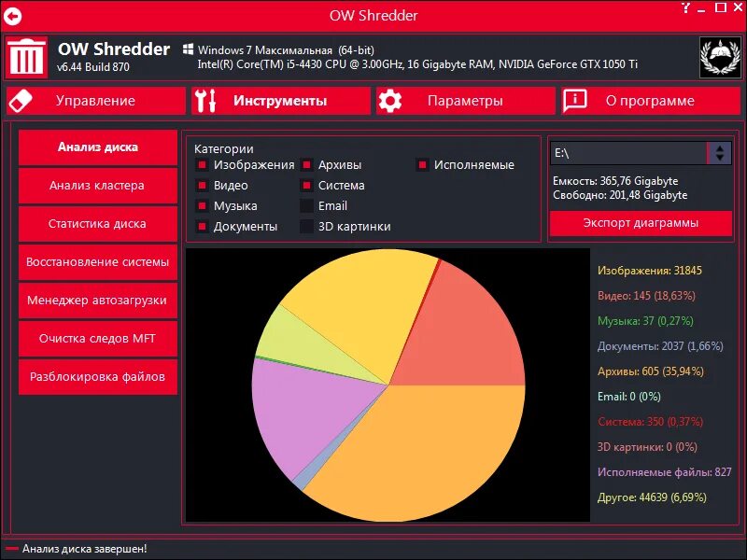Click Экспорт диаграммы button
747x560 pixels.
point(641,223)
